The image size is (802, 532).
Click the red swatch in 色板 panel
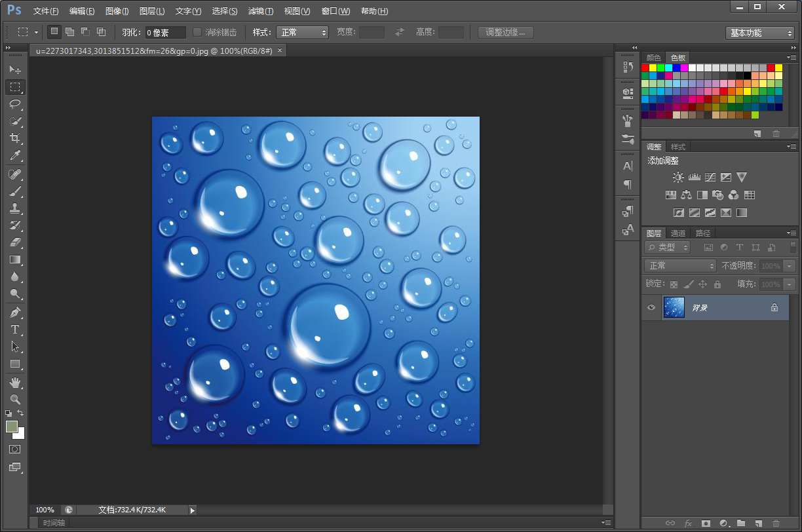click(x=645, y=67)
